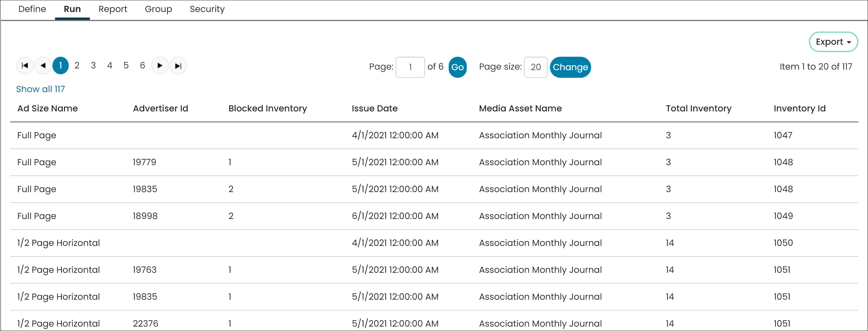This screenshot has width=868, height=331.
Task: Click the Ad Size Name column header
Action: tap(47, 108)
